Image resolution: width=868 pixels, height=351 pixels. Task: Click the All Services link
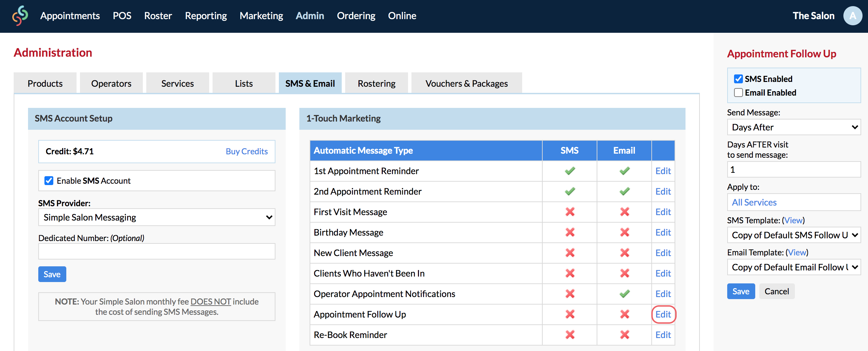click(754, 202)
